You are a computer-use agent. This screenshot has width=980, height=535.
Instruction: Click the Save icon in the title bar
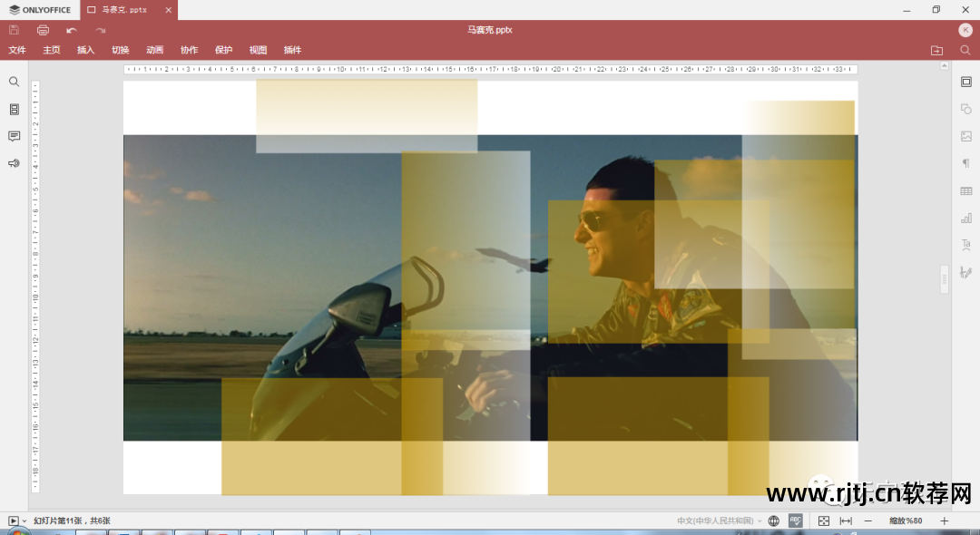click(15, 29)
